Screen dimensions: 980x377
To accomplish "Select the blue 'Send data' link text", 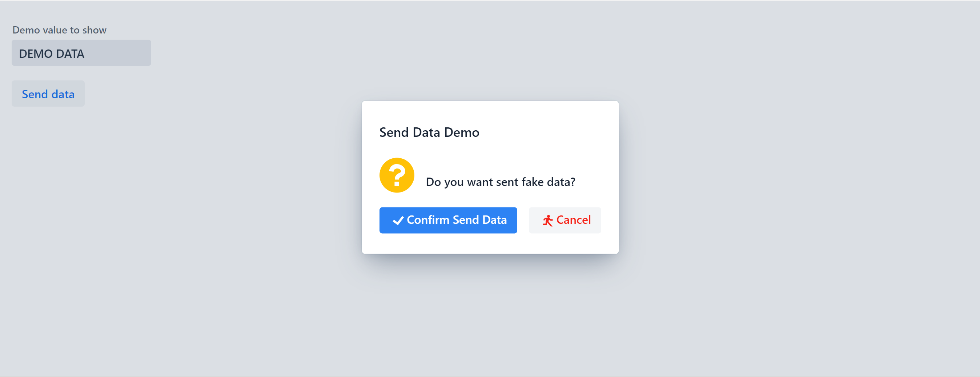I will [x=48, y=94].
